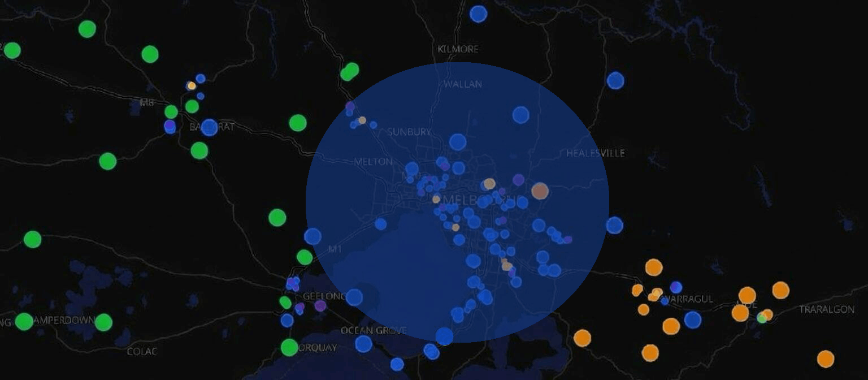Select the large salmon marker east of Melbourne

click(x=540, y=191)
